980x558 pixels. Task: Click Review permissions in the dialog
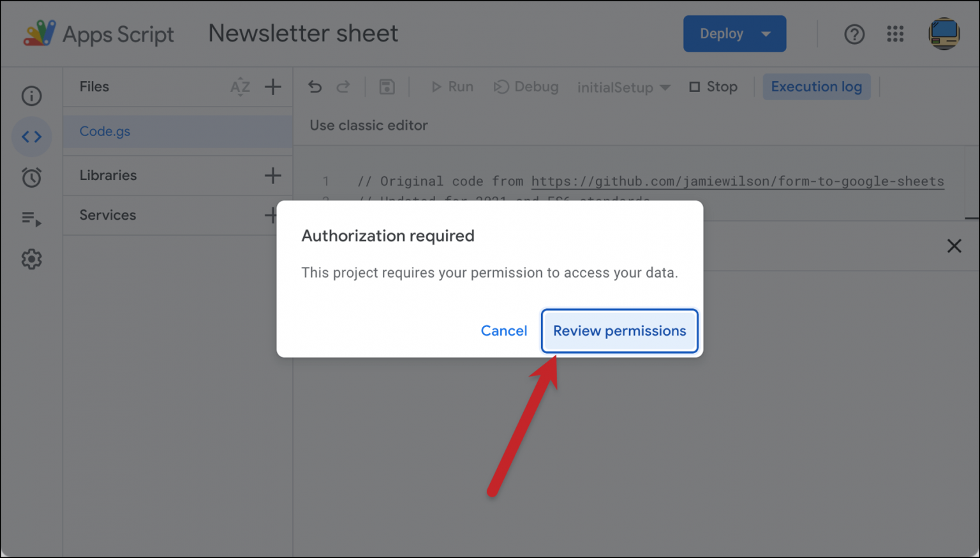(619, 331)
